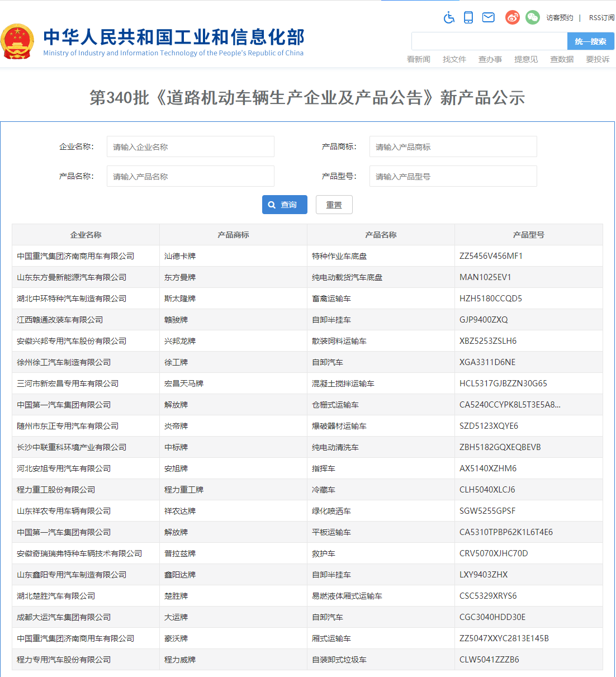Go to the 查办事 menu item

pos(490,59)
